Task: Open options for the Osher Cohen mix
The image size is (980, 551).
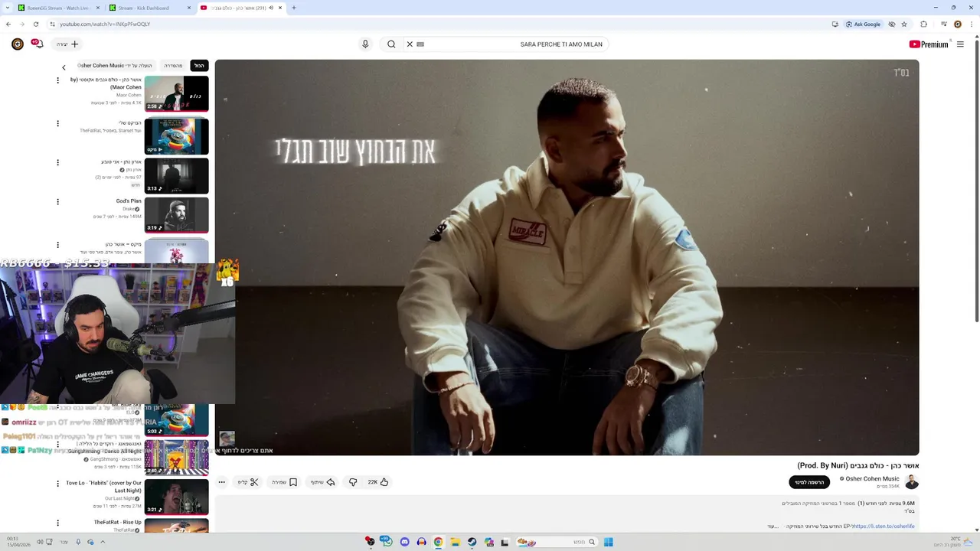Action: tap(57, 245)
